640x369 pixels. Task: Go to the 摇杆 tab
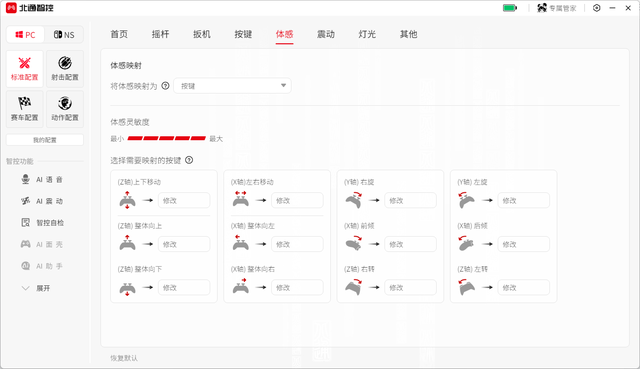point(160,34)
